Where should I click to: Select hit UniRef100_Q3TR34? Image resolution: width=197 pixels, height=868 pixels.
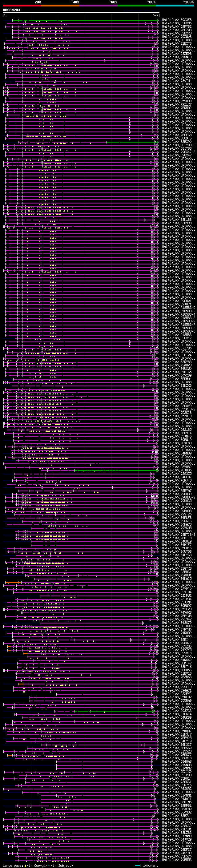pyautogui.click(x=177, y=599)
